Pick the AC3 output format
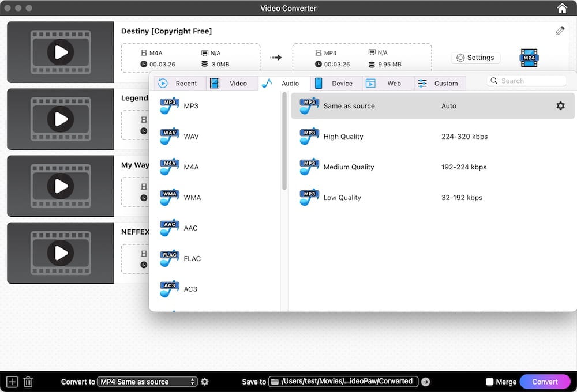 coord(168,288)
